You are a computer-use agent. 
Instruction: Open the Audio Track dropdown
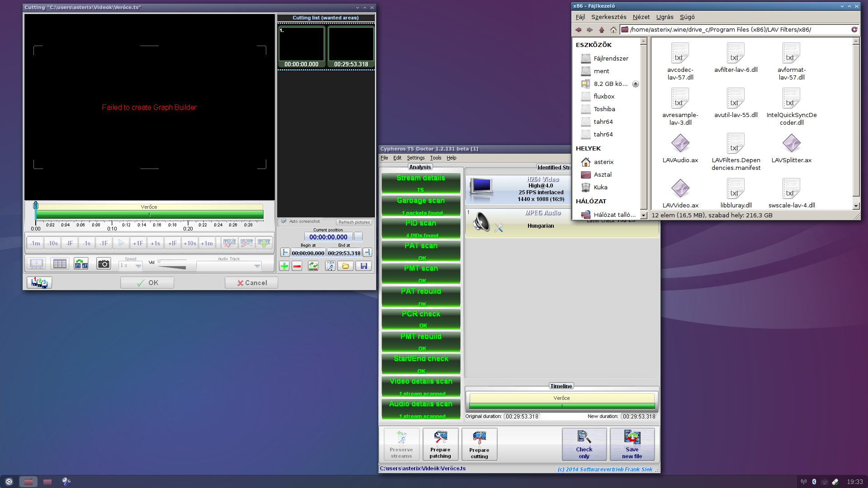click(x=229, y=266)
